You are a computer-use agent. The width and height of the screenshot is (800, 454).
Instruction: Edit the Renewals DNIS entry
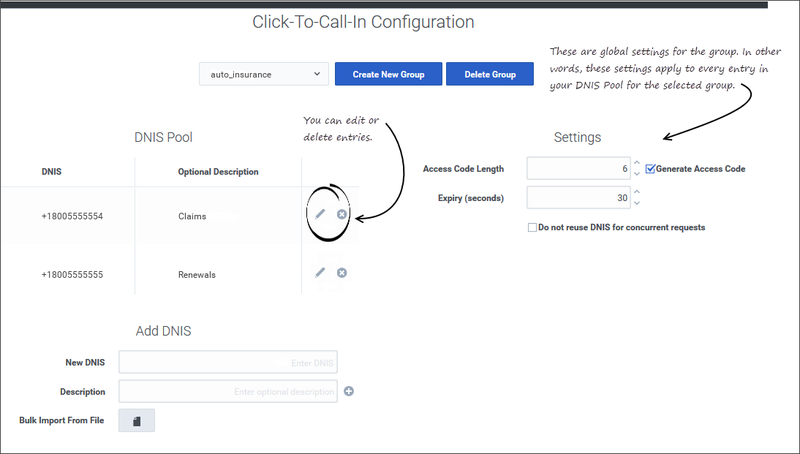pyautogui.click(x=320, y=272)
